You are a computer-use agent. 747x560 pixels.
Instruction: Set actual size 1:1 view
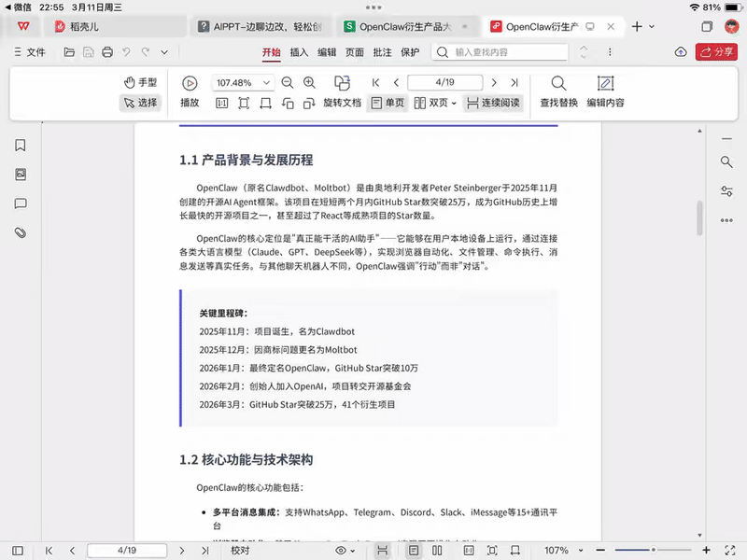[222, 103]
